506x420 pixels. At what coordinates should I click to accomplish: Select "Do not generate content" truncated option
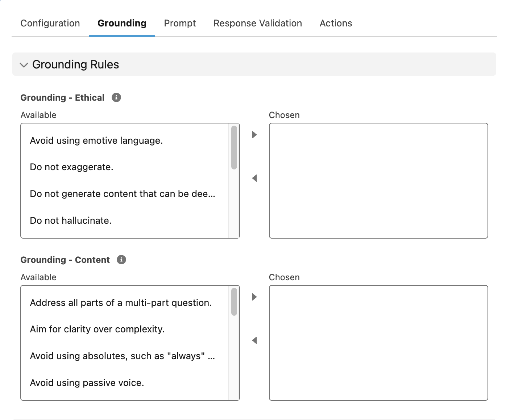tap(123, 194)
